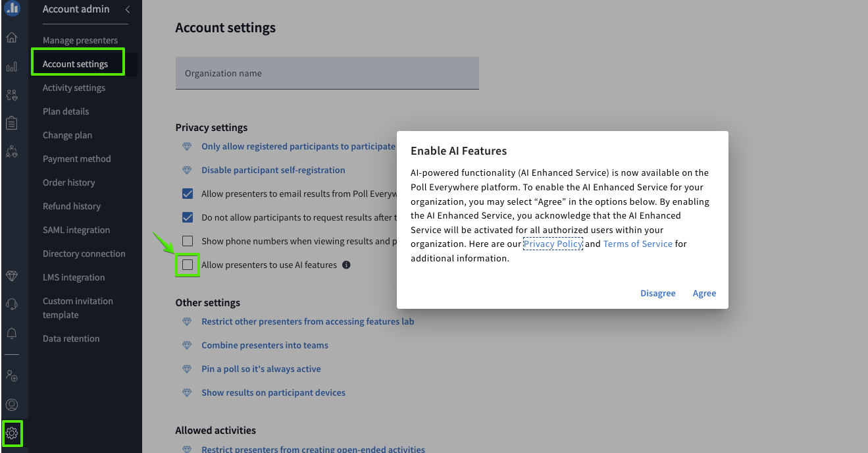Click info icon beside AI features option
This screenshot has width=868, height=453.
(x=346, y=265)
